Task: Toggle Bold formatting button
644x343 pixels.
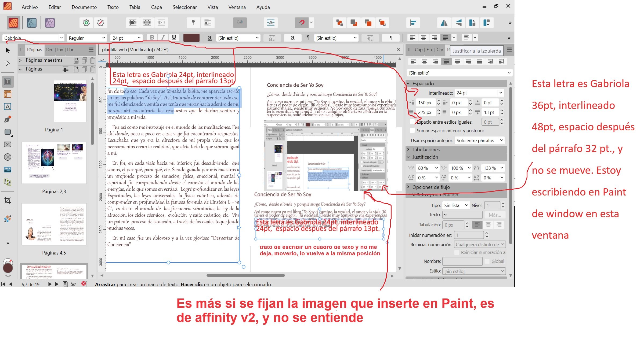Action: coord(152,38)
